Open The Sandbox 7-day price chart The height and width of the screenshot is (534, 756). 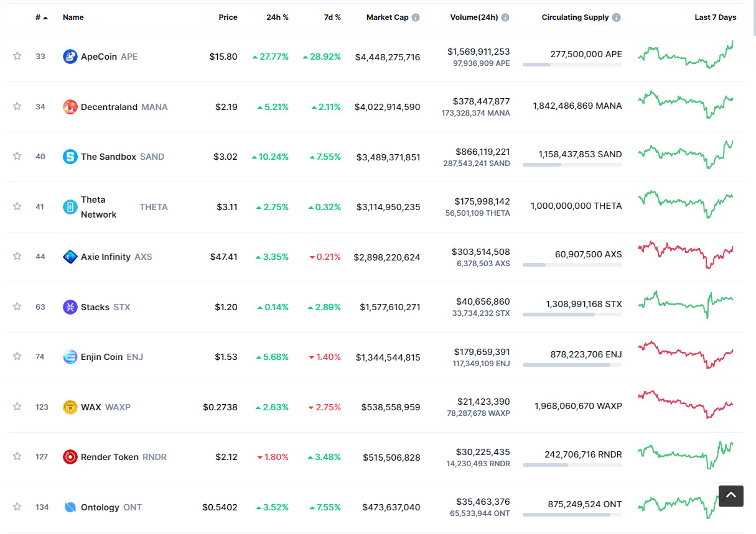[x=686, y=155]
